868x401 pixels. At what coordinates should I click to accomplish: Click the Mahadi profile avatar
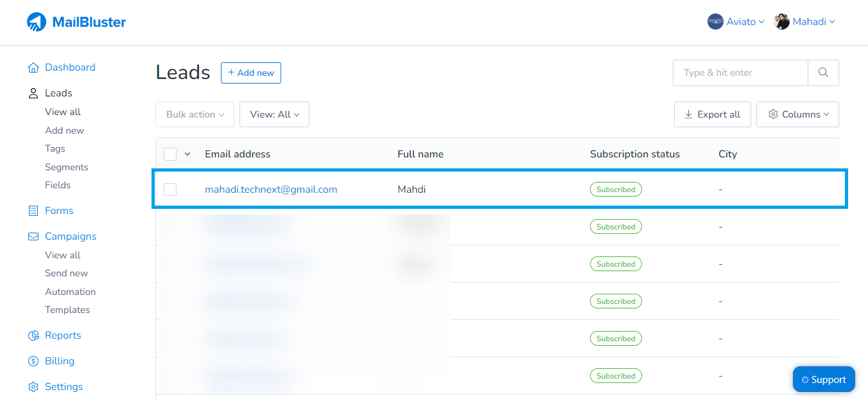pos(781,22)
